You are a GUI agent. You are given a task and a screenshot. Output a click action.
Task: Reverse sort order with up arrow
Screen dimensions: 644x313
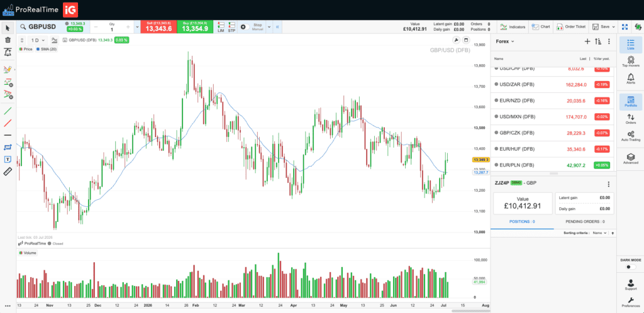pyautogui.click(x=613, y=233)
